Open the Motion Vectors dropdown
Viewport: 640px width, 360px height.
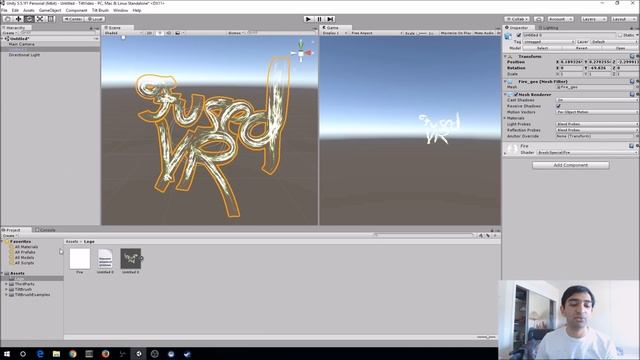[597, 112]
